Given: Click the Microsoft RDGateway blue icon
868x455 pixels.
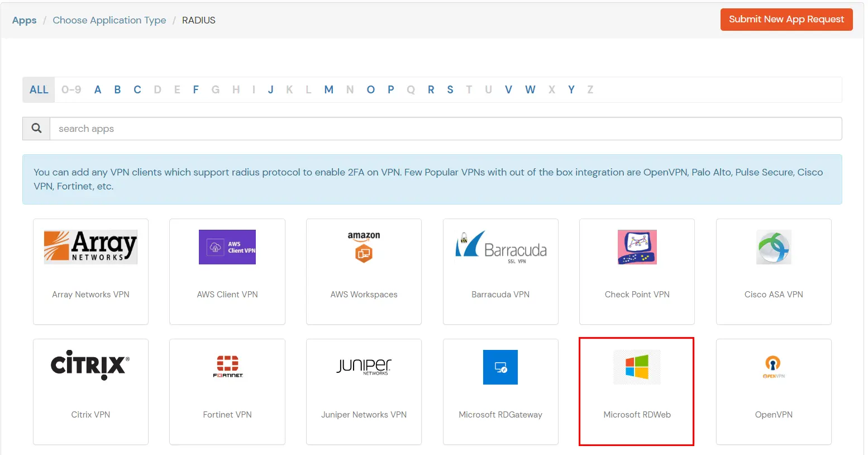Looking at the screenshot, I should (500, 367).
